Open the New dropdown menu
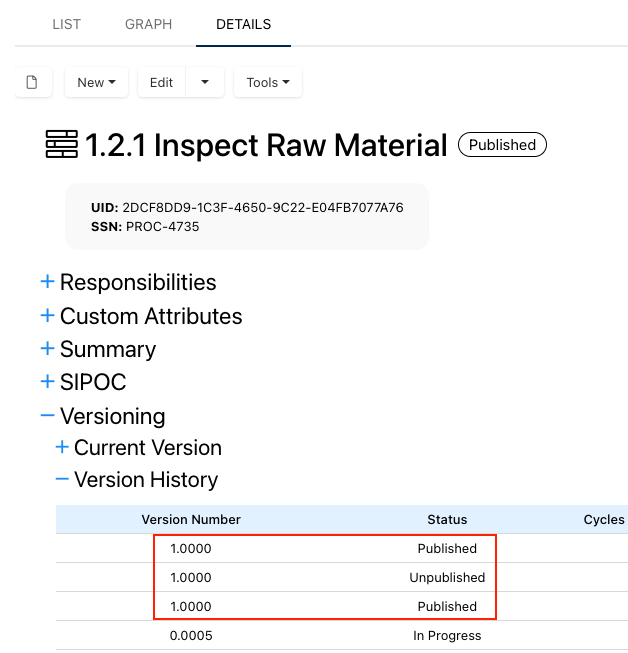Image resolution: width=628 pixels, height=653 pixels. click(96, 82)
